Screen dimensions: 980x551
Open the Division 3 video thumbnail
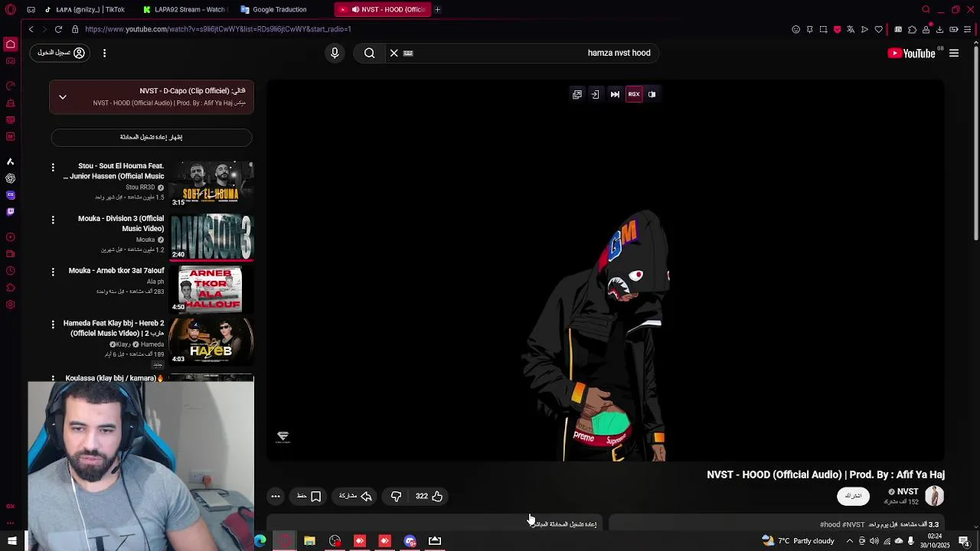211,236
